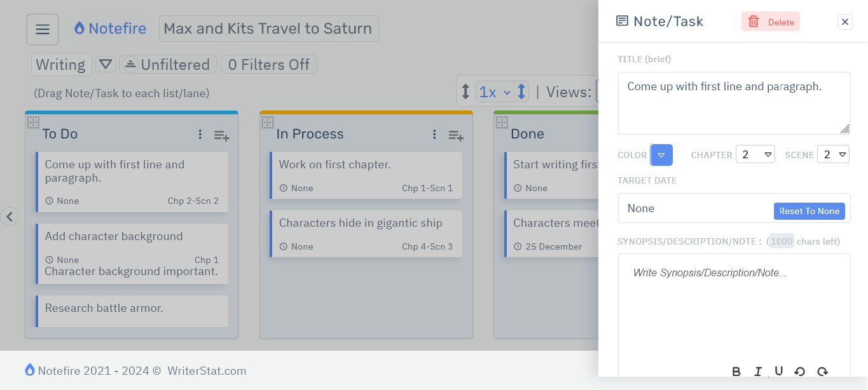Redo changes in the synopsis editor
Image resolution: width=868 pixels, height=390 pixels.
pos(822,372)
